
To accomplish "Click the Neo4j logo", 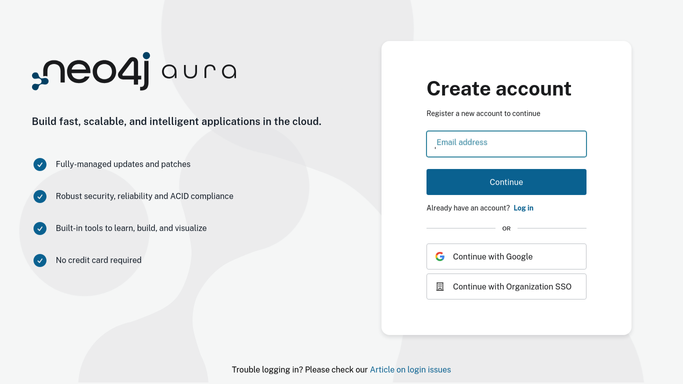I will 91,71.
